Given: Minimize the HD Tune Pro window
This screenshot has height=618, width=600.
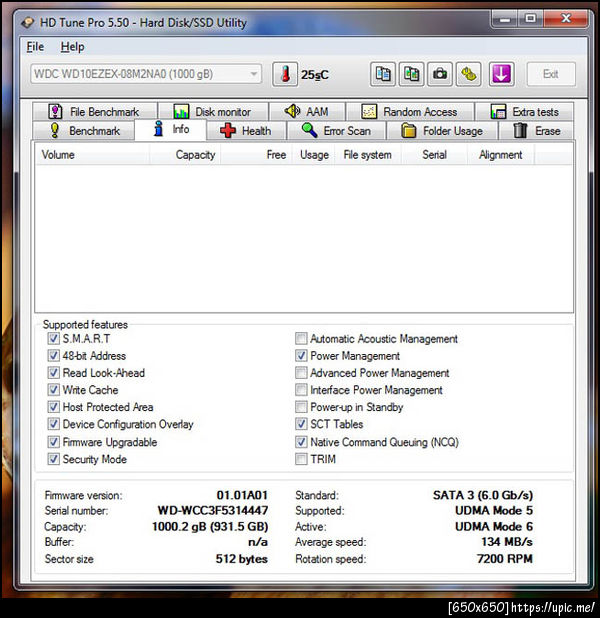Looking at the screenshot, I should coord(505,19).
